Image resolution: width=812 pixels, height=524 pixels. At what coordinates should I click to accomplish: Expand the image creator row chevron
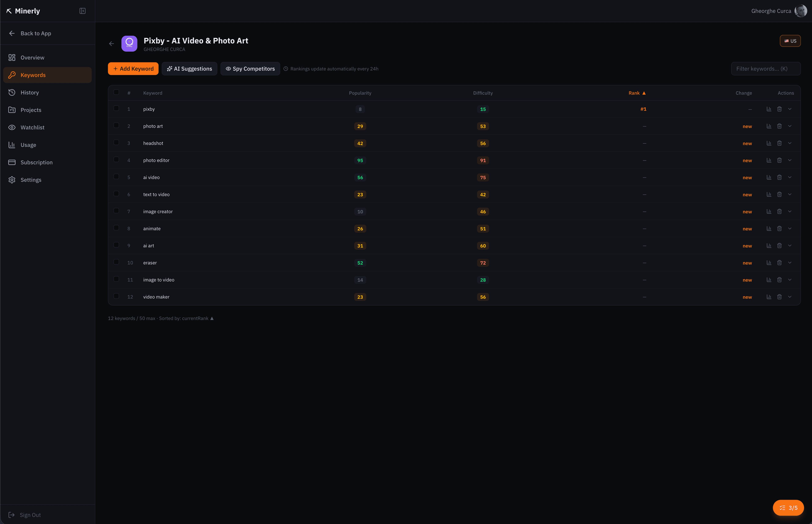pos(790,211)
